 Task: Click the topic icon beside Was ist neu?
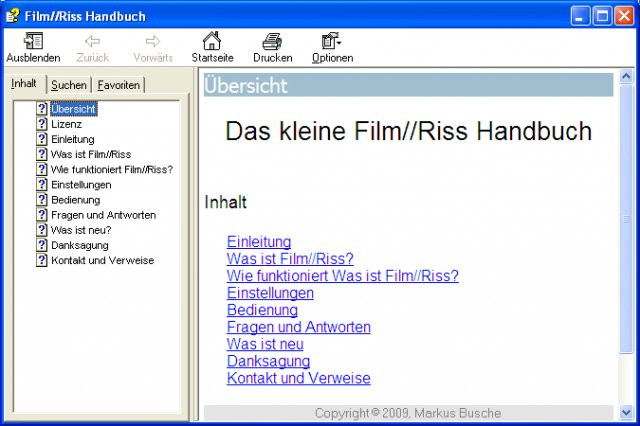point(42,230)
